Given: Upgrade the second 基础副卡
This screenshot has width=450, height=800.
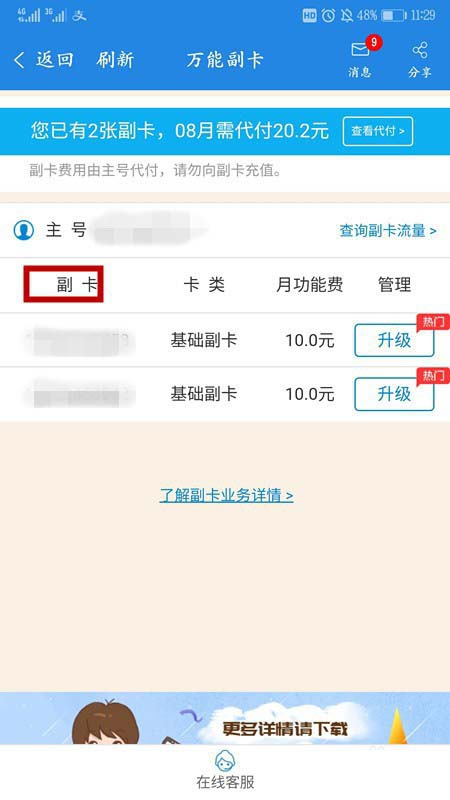Looking at the screenshot, I should 394,394.
